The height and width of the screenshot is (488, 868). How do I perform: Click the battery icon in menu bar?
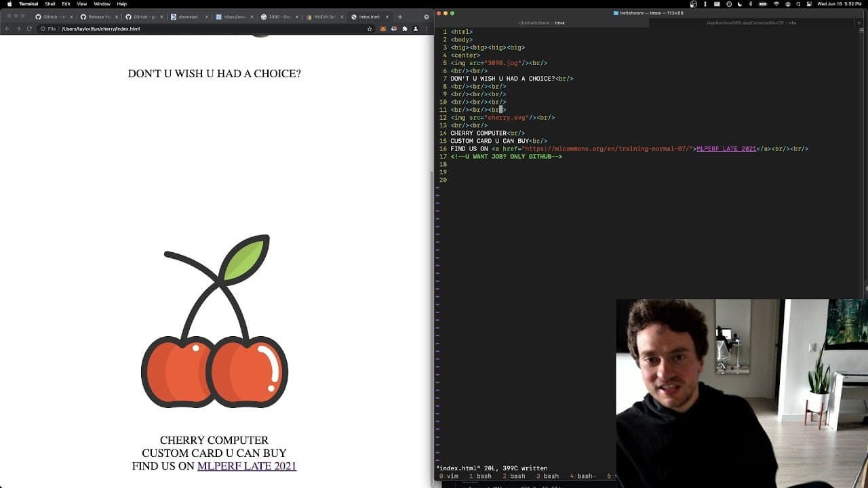[763, 4]
